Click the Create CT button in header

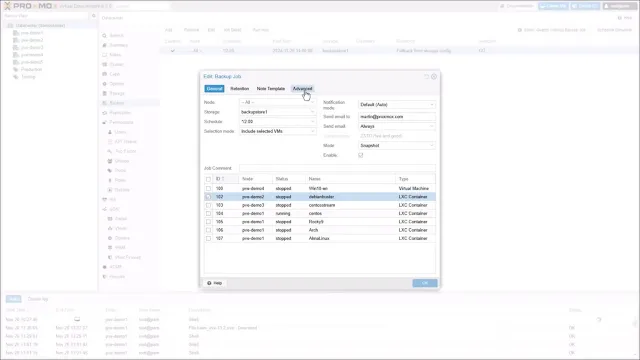585,6
